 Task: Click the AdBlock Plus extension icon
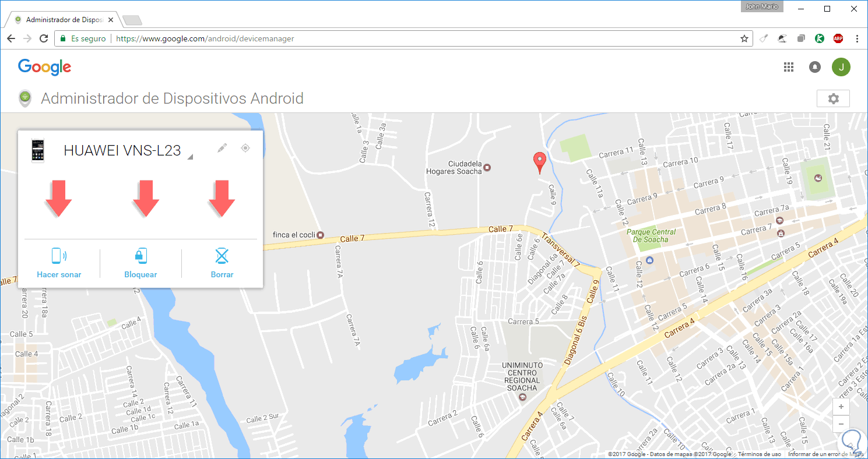coord(838,38)
